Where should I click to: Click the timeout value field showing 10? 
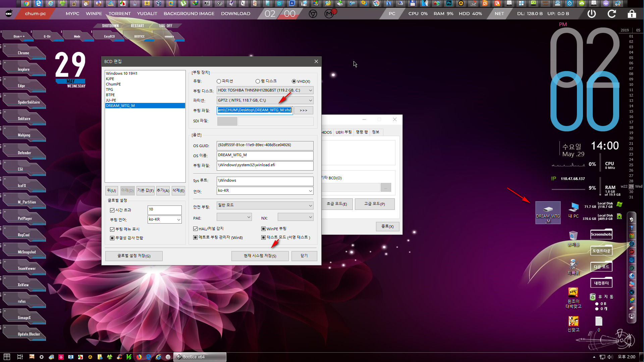click(x=164, y=210)
